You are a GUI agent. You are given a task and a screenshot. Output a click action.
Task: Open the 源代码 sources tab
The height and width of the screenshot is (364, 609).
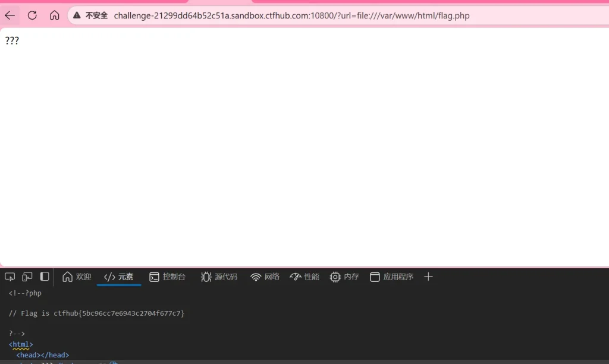(219, 277)
